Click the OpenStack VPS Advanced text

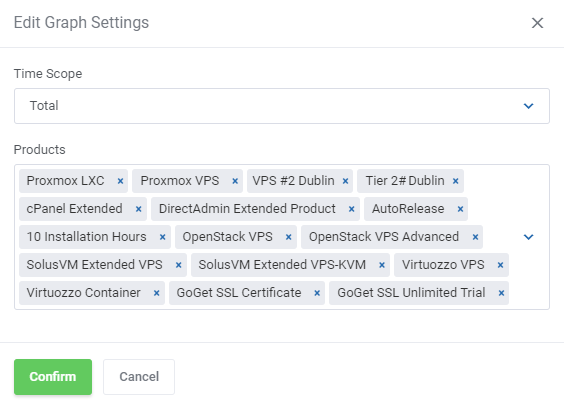[384, 237]
